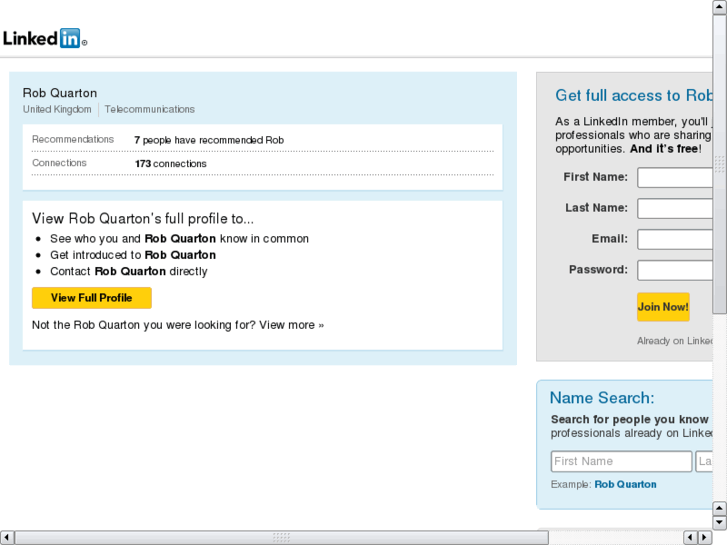
Task: Click the vertical scrollbar second-to-last up arrow
Action: [720, 509]
